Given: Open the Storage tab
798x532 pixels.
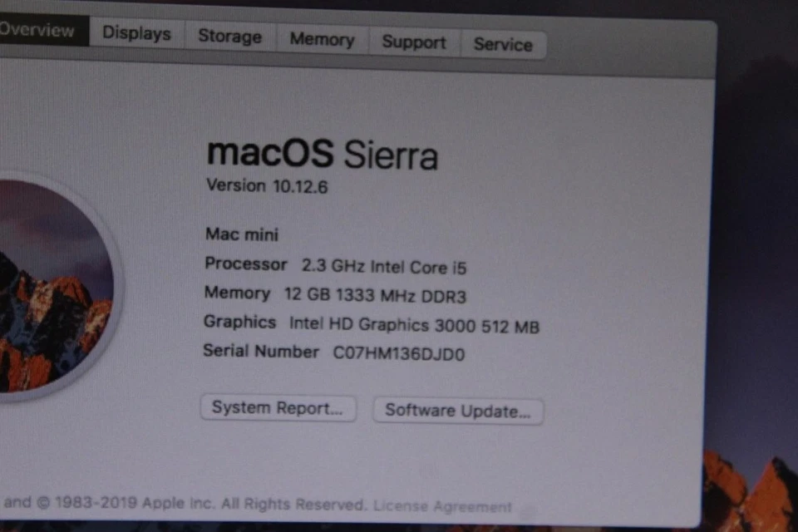Looking at the screenshot, I should [x=229, y=37].
